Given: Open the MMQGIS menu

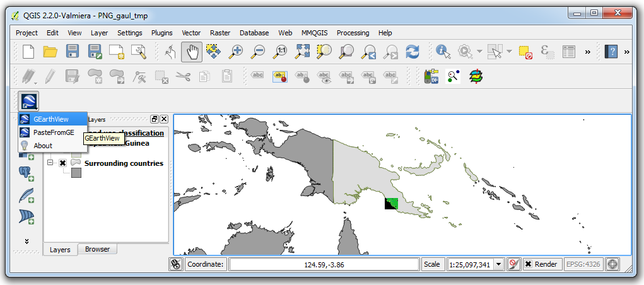Looking at the screenshot, I should click(x=315, y=33).
